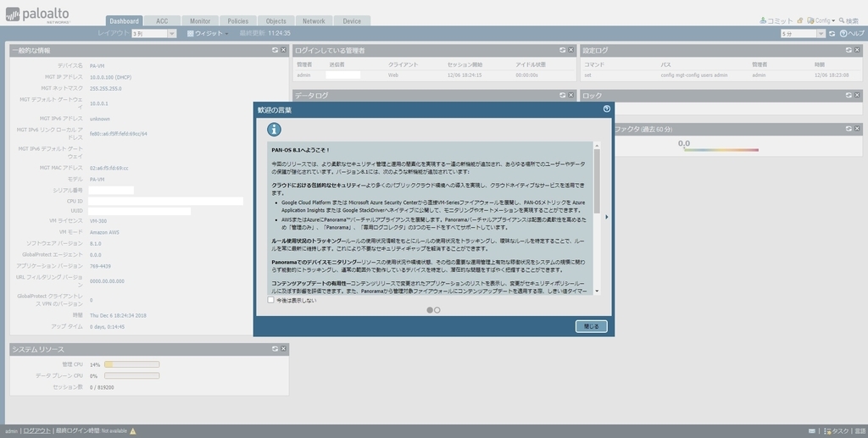868x438 pixels.
Task: Close the ログインしている管理者 widget
Action: pos(570,50)
